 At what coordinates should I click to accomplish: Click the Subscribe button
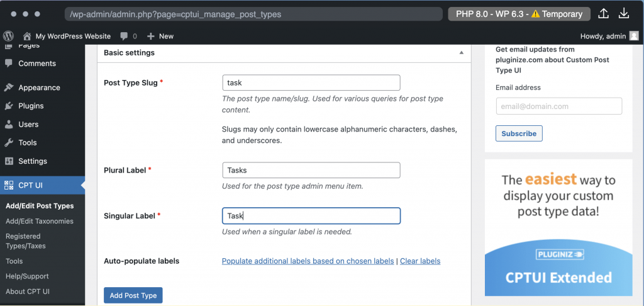(x=519, y=133)
